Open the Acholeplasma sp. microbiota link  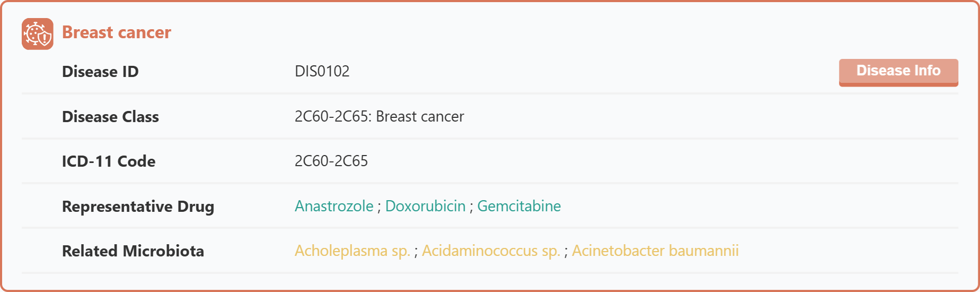coord(352,251)
